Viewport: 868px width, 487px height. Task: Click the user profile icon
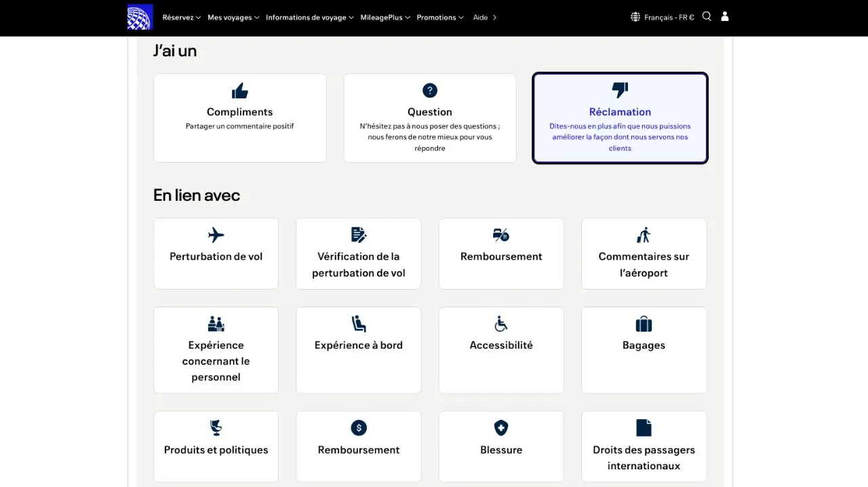[725, 17]
